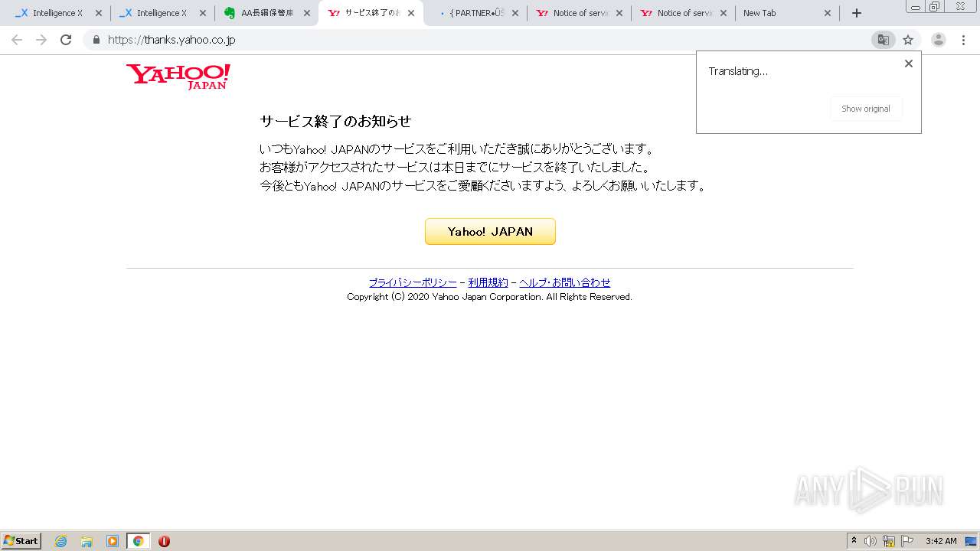Close the AA長鋼保管庫 tab

pos(307,13)
